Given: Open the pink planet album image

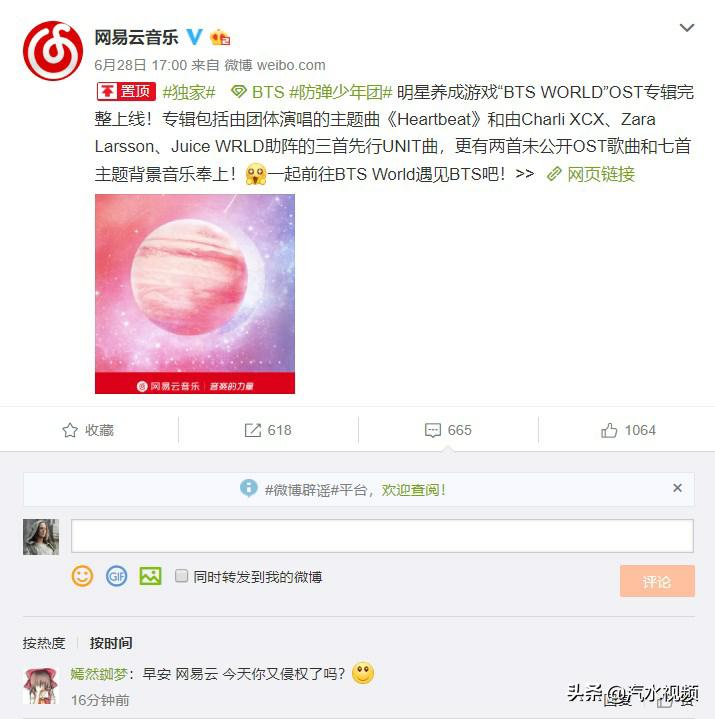Looking at the screenshot, I should coord(195,293).
